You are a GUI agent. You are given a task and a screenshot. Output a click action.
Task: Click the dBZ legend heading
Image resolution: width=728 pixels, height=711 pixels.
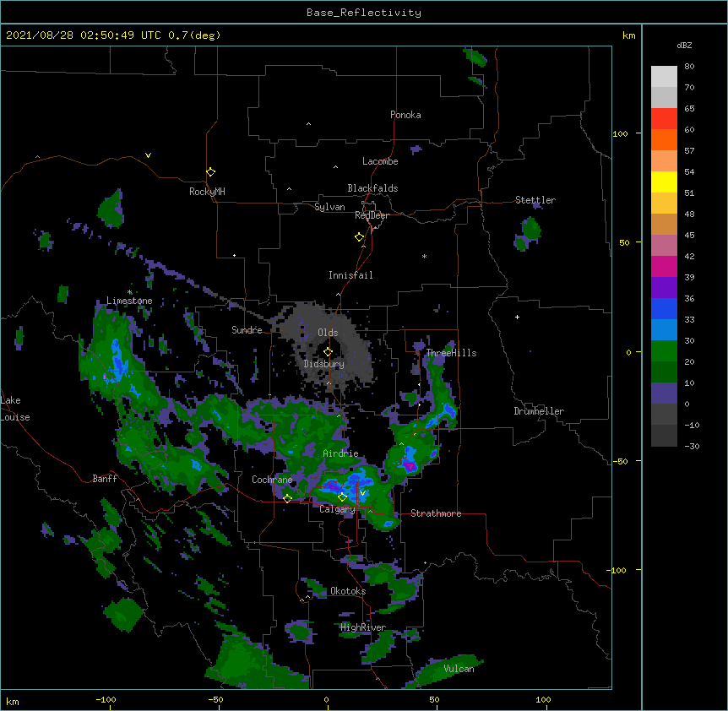[x=684, y=45]
